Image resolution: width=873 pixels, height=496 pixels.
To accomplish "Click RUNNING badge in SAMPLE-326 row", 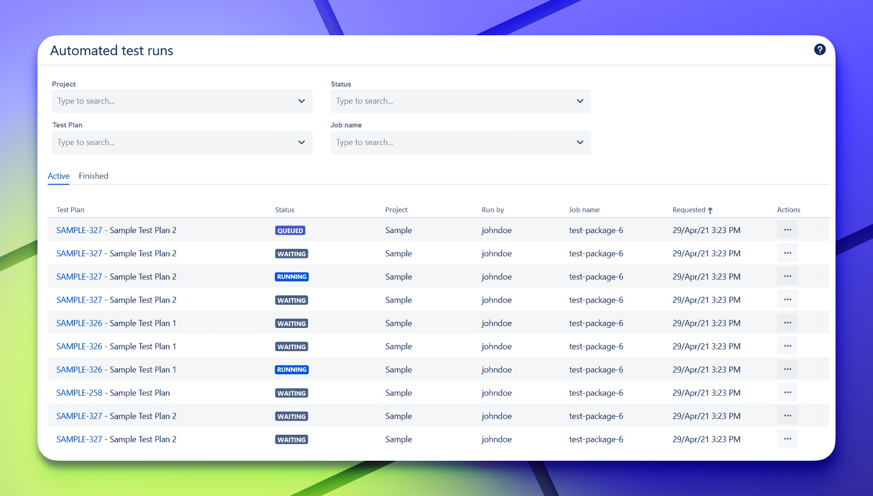I will (x=292, y=370).
